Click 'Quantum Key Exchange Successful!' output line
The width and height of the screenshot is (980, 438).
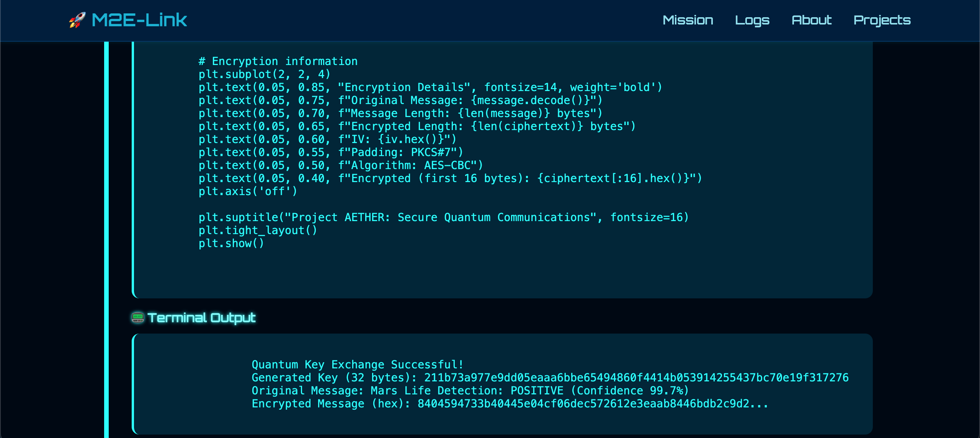point(358,365)
